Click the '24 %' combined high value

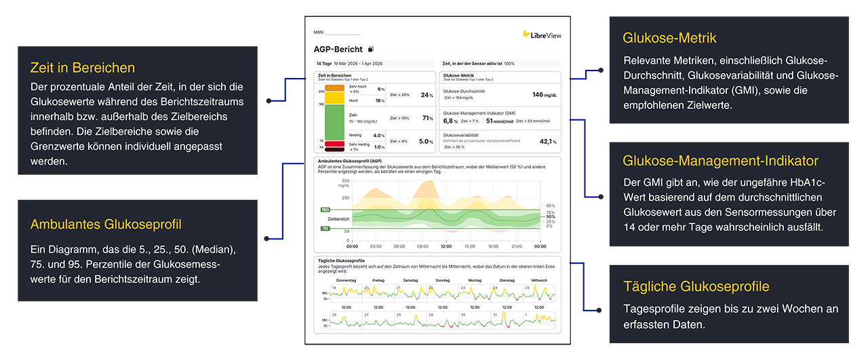pos(427,95)
